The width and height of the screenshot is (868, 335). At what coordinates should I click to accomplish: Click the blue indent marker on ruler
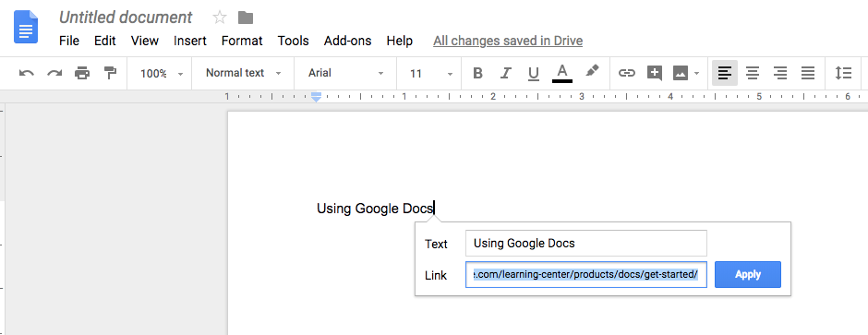316,97
